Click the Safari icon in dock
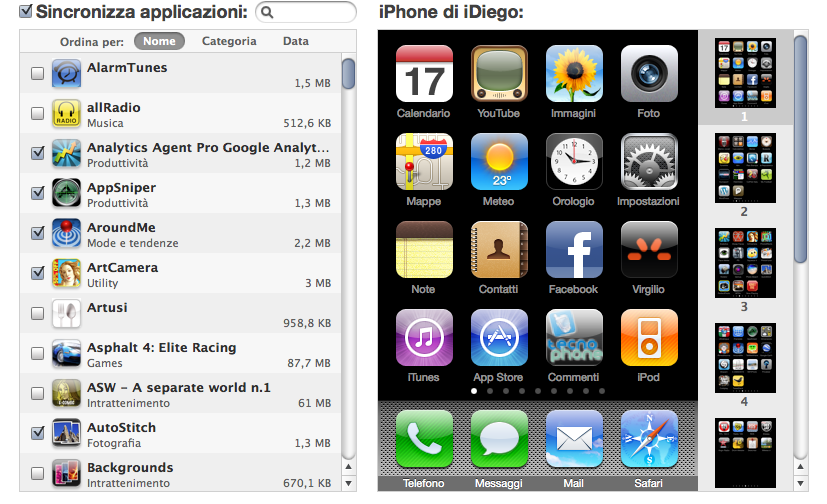This screenshot has height=504, width=827. tap(649, 439)
